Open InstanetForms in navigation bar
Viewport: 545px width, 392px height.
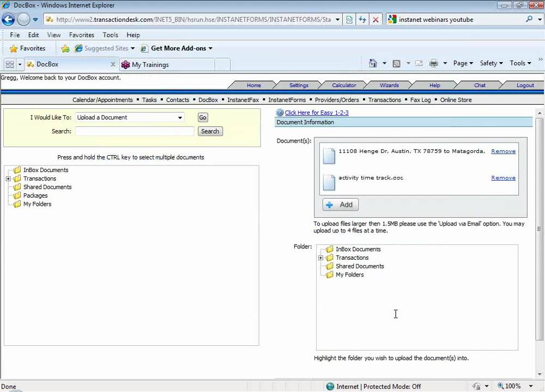pos(287,100)
